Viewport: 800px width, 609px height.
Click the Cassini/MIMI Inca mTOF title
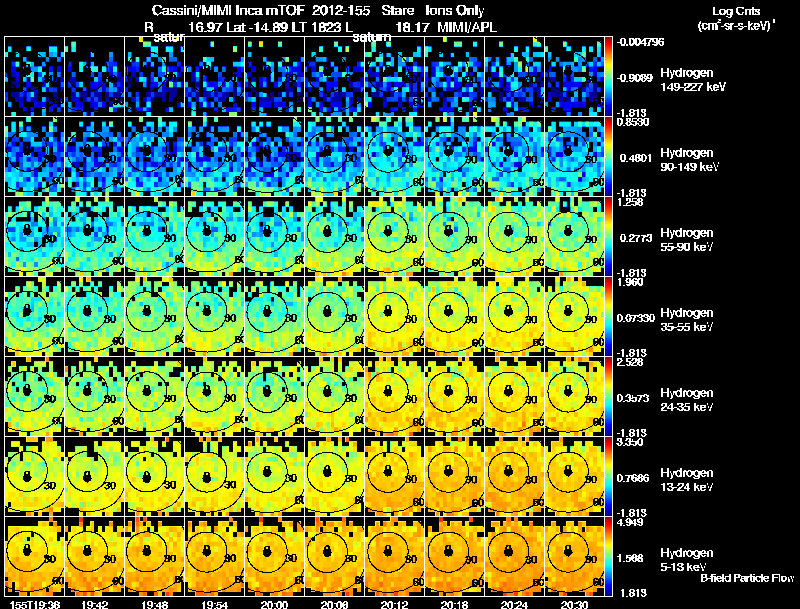click(229, 10)
